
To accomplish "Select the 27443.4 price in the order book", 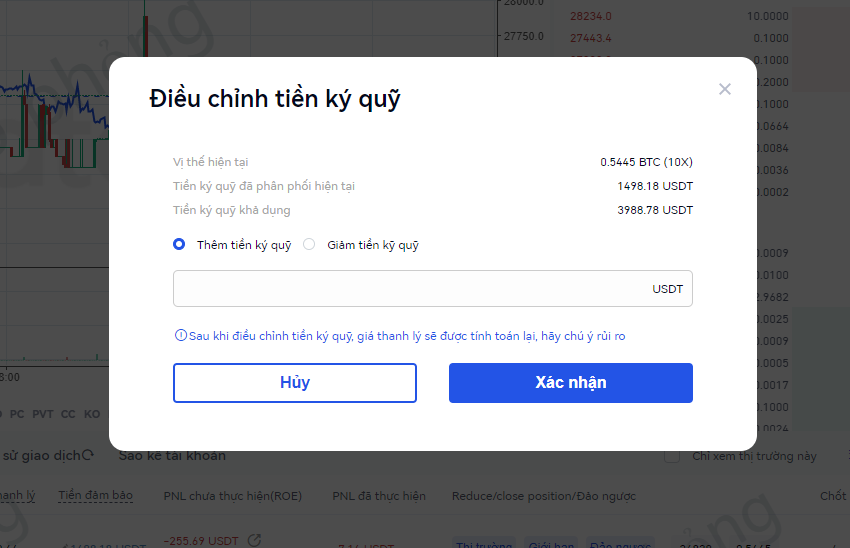I will [x=590, y=38].
